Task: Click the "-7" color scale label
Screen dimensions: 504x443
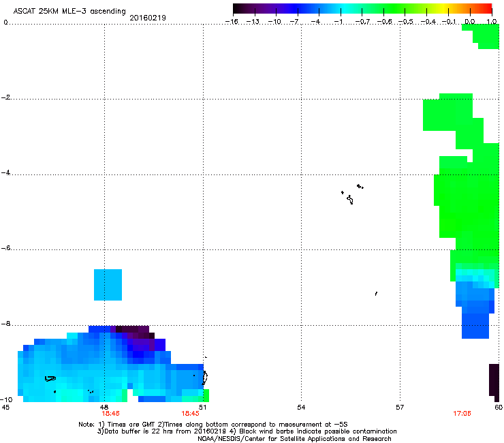Action: point(294,22)
